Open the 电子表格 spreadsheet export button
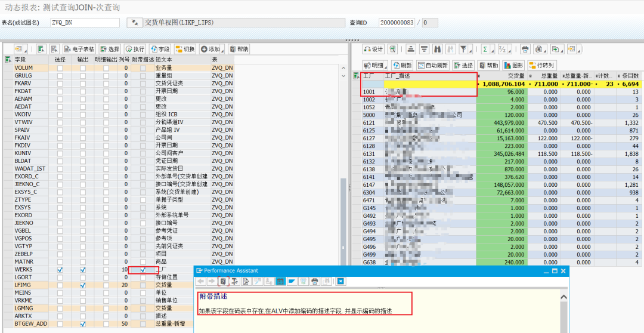Viewport: 644px width, 333px height. (x=80, y=50)
